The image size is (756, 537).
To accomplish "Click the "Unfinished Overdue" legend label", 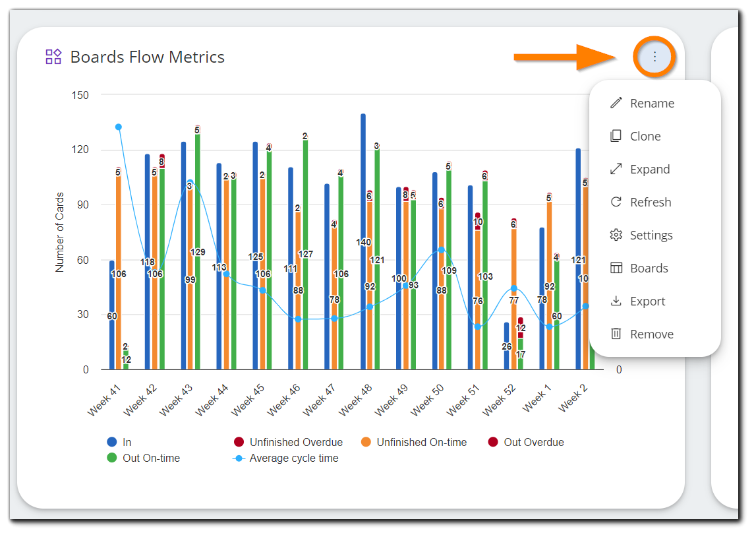I will (296, 442).
